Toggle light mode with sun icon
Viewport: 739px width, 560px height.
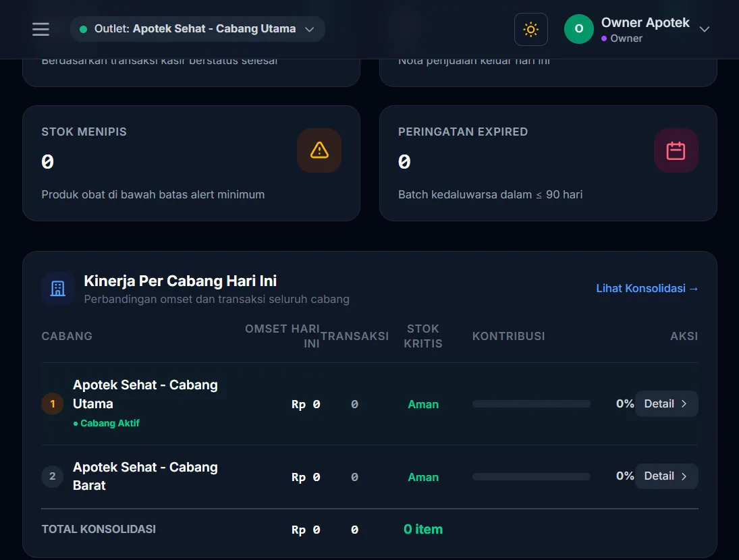530,29
